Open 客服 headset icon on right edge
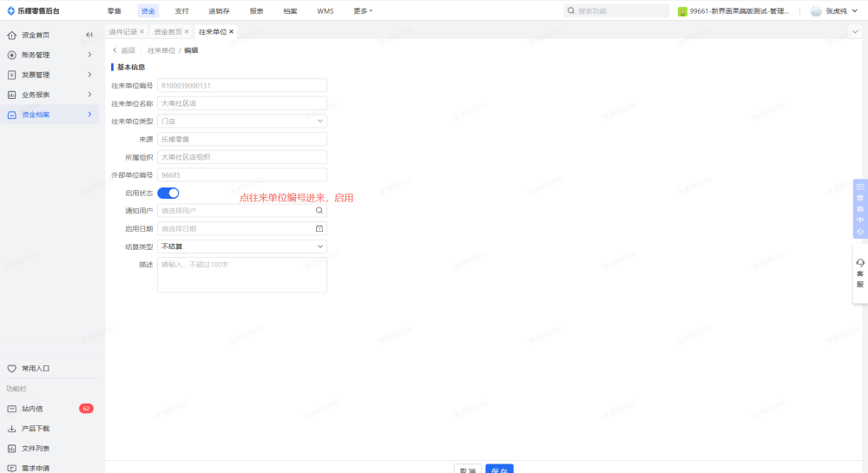 click(860, 263)
